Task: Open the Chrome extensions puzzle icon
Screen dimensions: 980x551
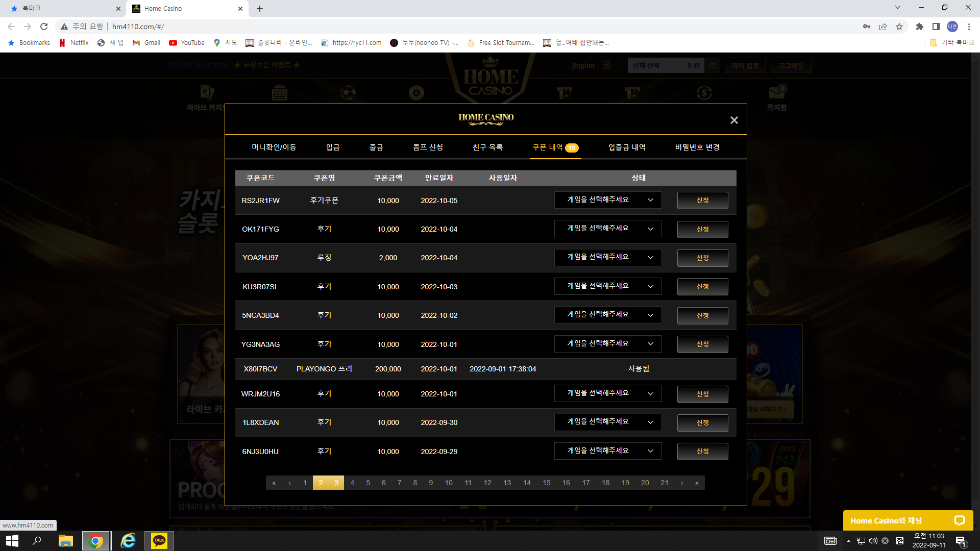Action: coord(920,27)
